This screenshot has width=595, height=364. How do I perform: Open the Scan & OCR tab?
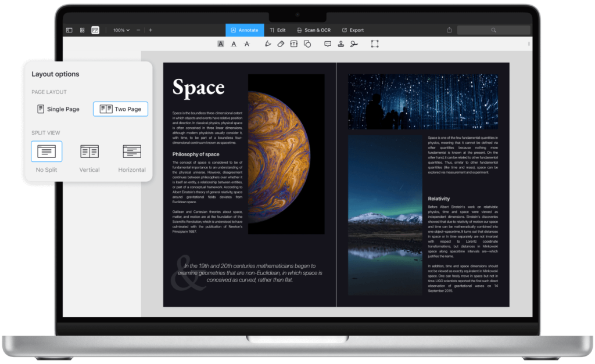pos(314,30)
